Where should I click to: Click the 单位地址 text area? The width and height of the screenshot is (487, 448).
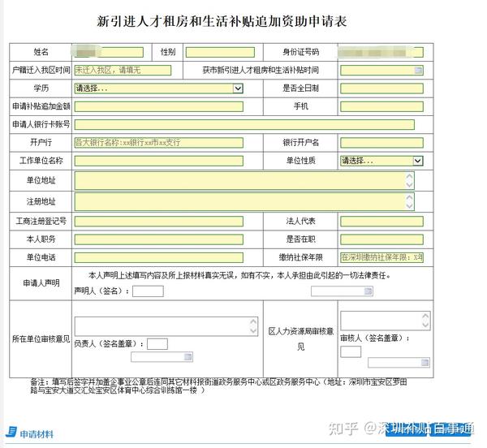[244, 181]
